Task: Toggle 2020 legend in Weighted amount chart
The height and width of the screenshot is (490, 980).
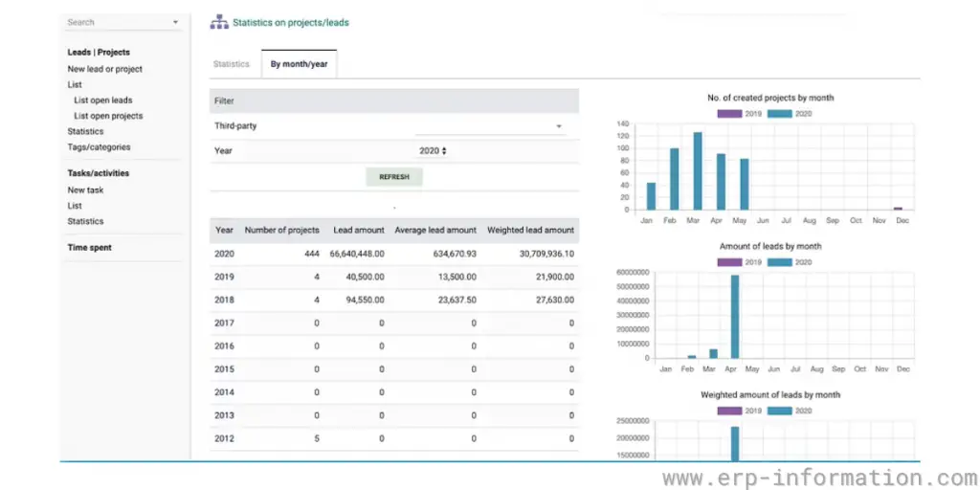Action: point(779,410)
